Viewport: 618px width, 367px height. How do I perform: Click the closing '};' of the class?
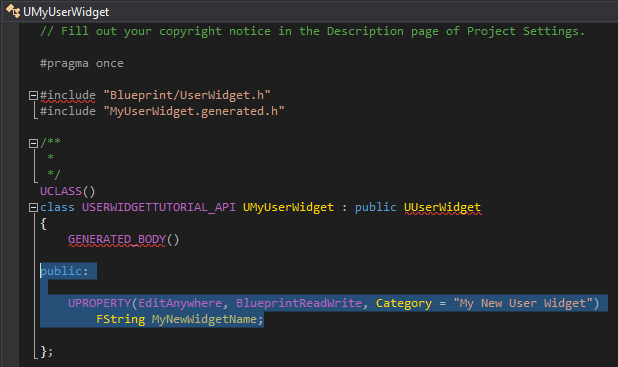tap(47, 351)
